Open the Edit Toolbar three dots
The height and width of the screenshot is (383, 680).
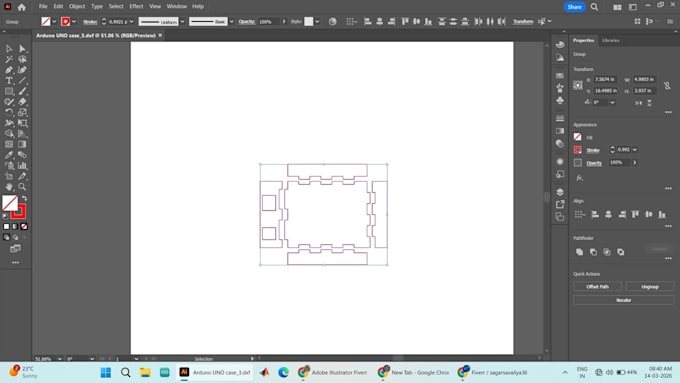pyautogui.click(x=16, y=262)
